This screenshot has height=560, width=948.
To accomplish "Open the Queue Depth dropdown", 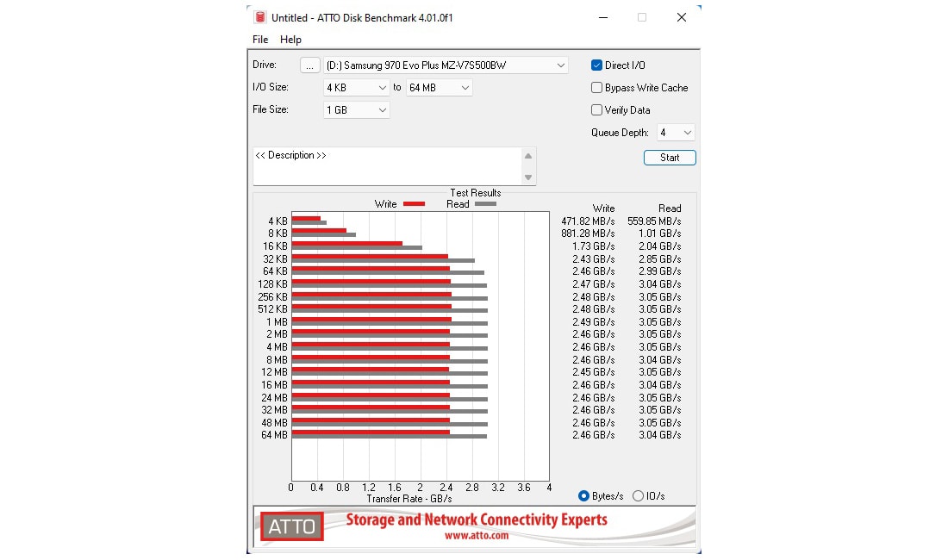I will coord(676,133).
